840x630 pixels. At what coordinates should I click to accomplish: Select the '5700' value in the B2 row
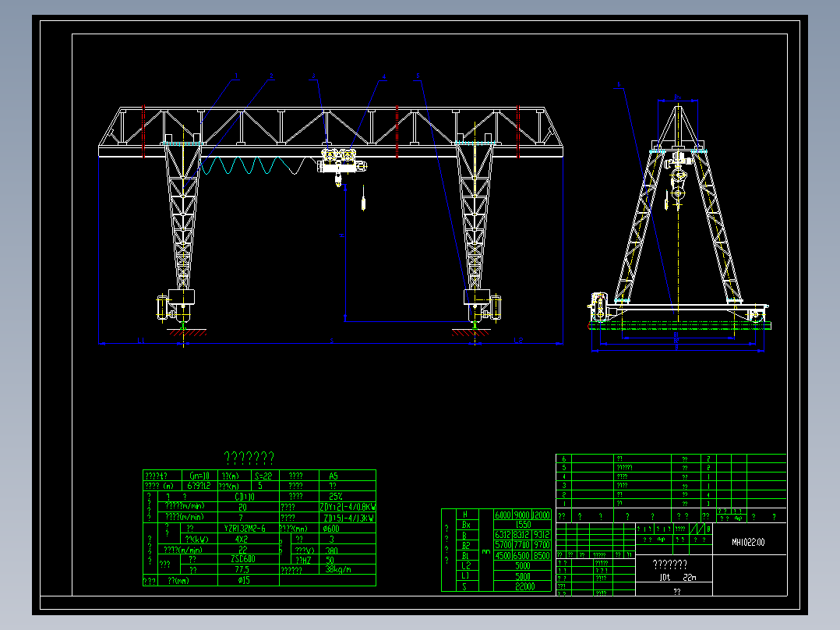[503, 545]
